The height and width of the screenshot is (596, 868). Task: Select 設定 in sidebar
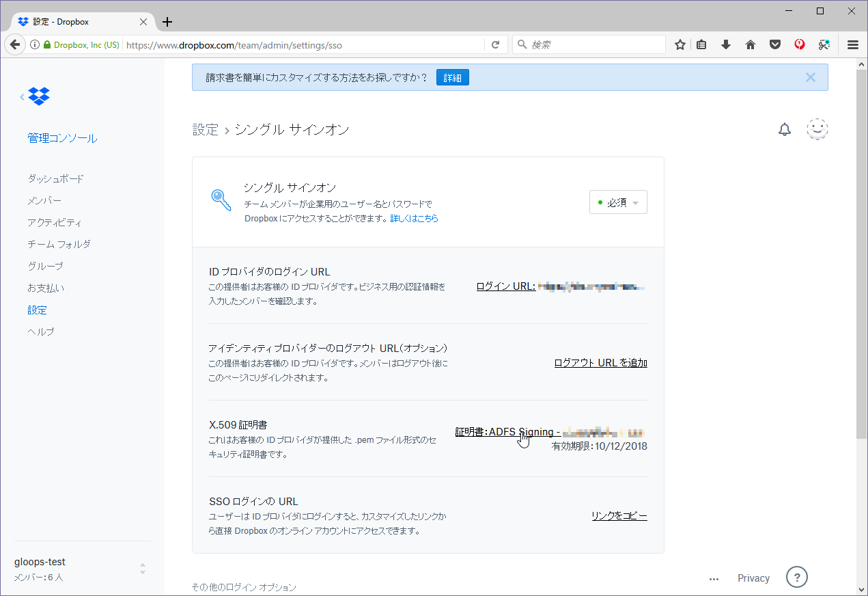(x=37, y=310)
